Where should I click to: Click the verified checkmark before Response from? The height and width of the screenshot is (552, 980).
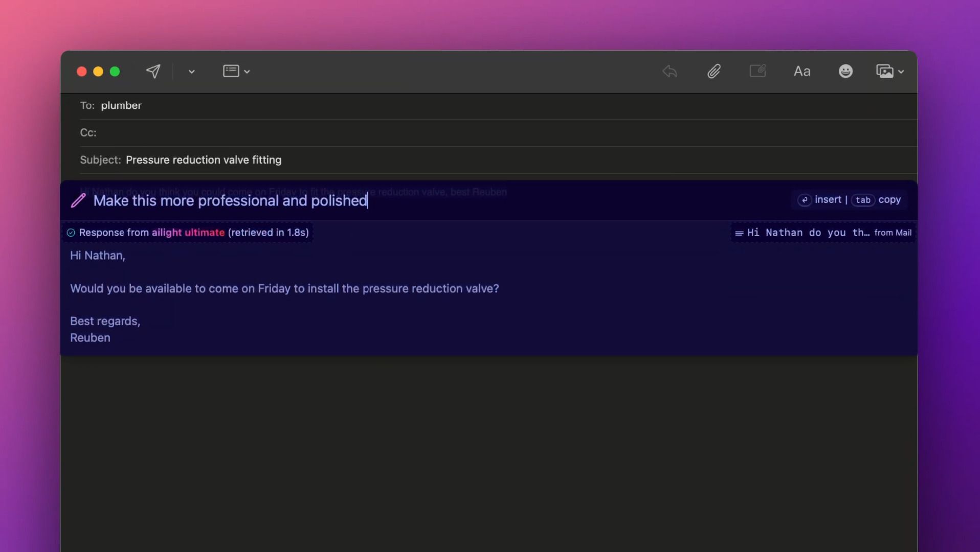[x=71, y=233]
